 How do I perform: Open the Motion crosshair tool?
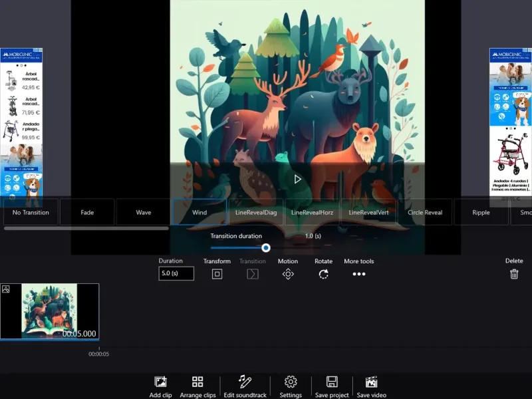point(288,274)
